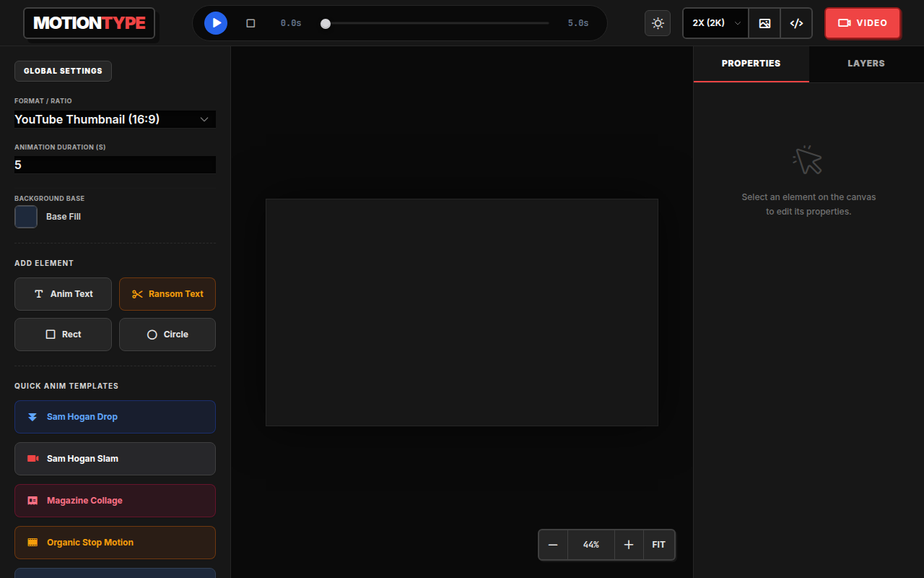Start playback with the blue play button

coord(216,23)
